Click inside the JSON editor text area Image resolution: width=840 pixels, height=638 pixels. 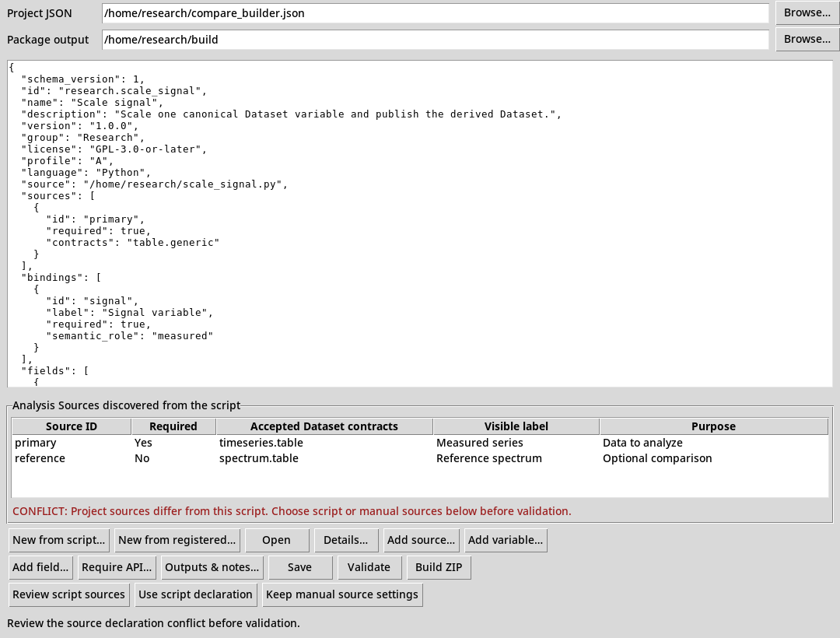click(420, 223)
